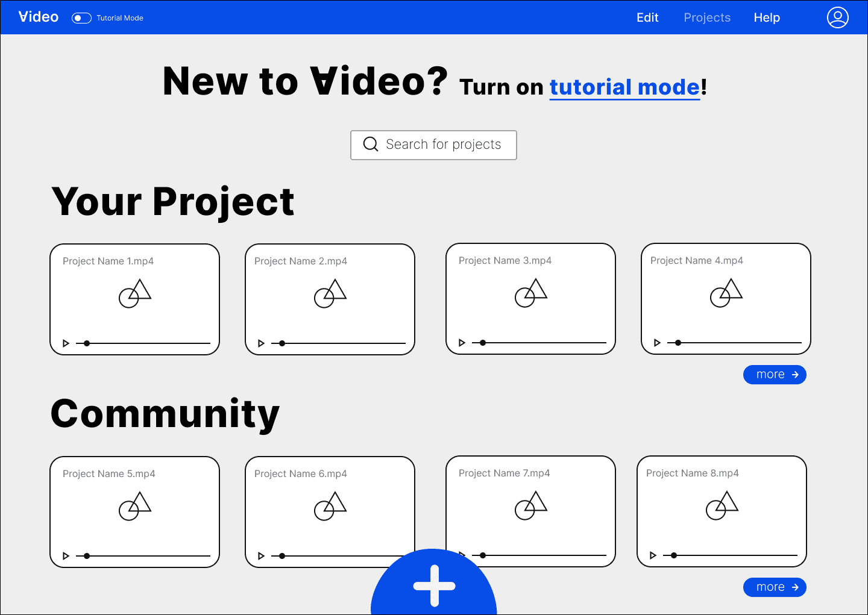Click the Tutorial Mode label text
Viewport: 868px width, 615px height.
pyautogui.click(x=120, y=18)
